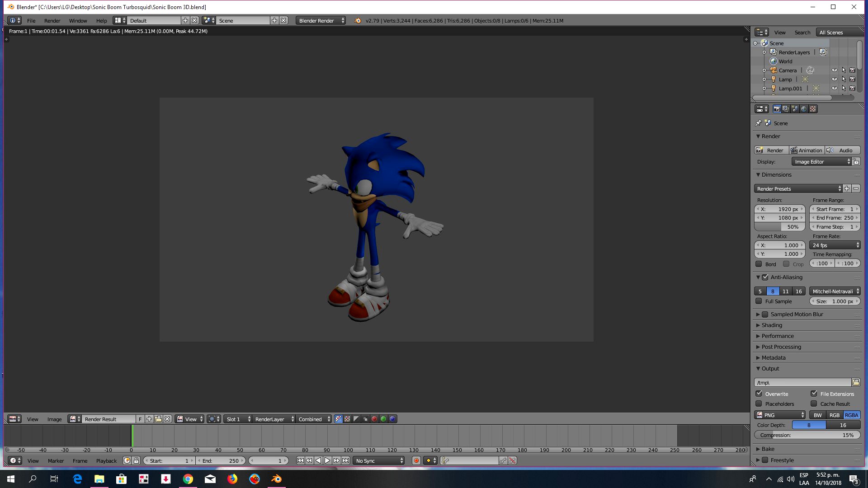Click the Animation render button
The width and height of the screenshot is (868, 488).
tap(807, 150)
